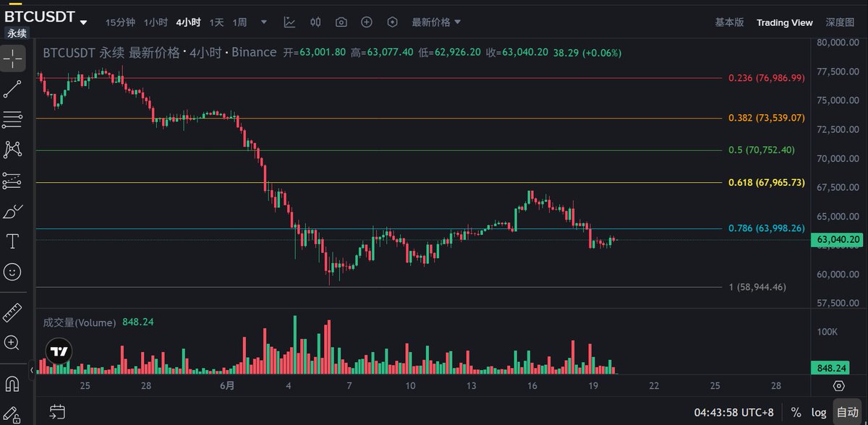Open the emoji sticker tool
The image size is (868, 425).
click(x=12, y=272)
